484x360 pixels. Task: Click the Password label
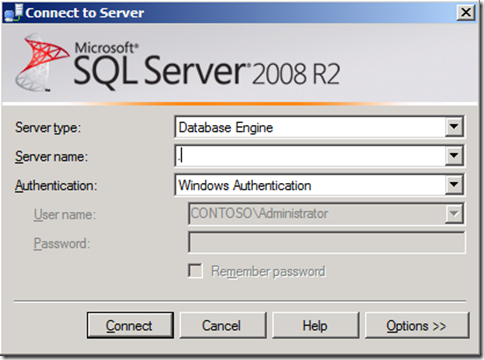click(x=62, y=243)
